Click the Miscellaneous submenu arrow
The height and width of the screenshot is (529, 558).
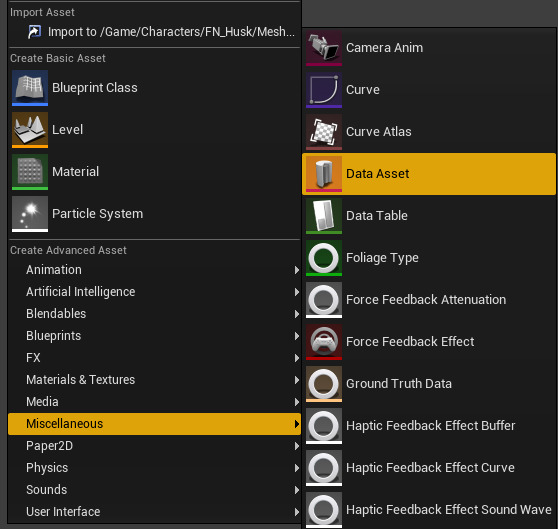tap(297, 424)
